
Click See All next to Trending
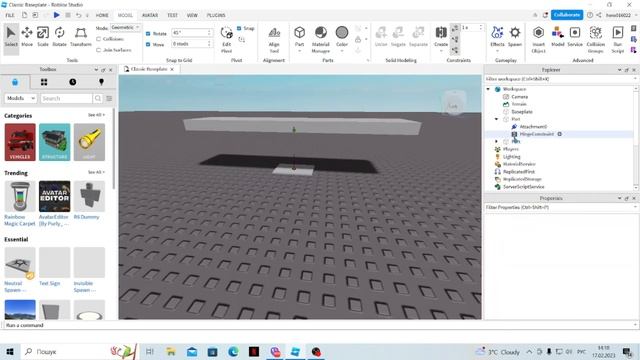(96, 172)
